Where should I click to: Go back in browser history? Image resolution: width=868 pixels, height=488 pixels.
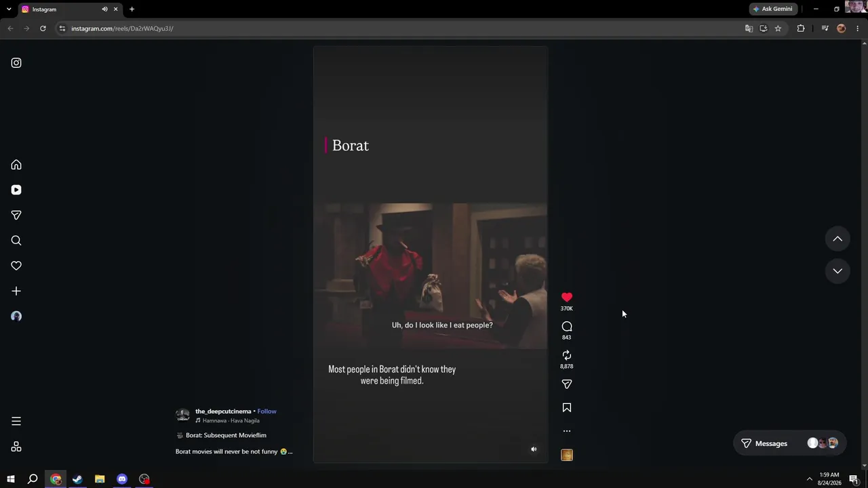pos(10,28)
